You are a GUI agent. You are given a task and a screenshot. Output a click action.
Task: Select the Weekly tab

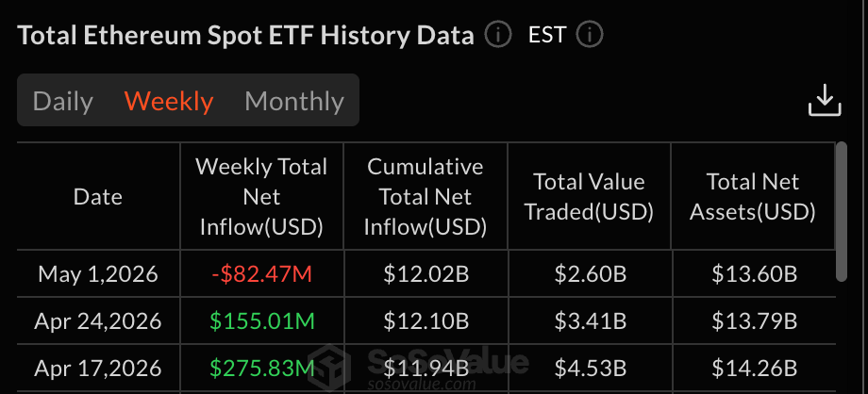(169, 101)
